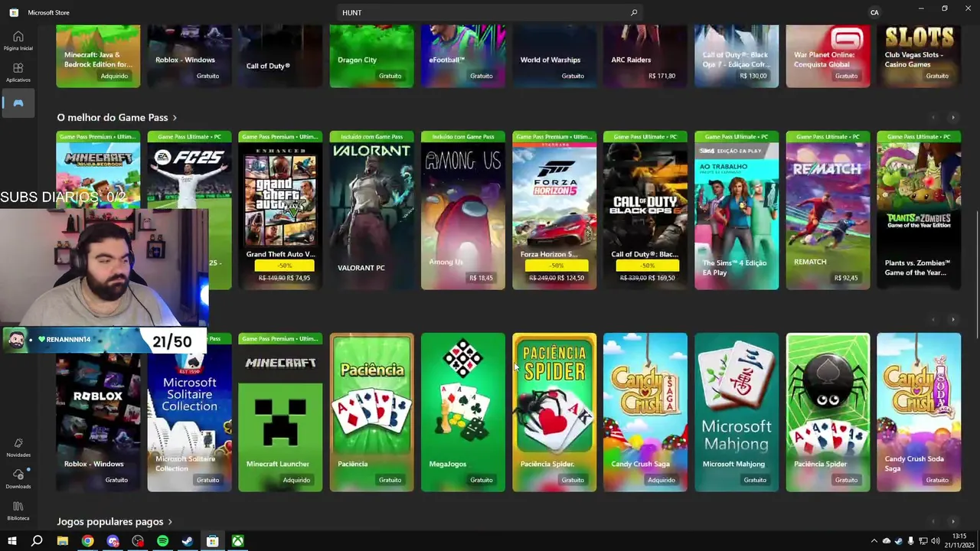Open Spotify from the taskbar
This screenshot has width=980, height=551.
click(x=162, y=541)
